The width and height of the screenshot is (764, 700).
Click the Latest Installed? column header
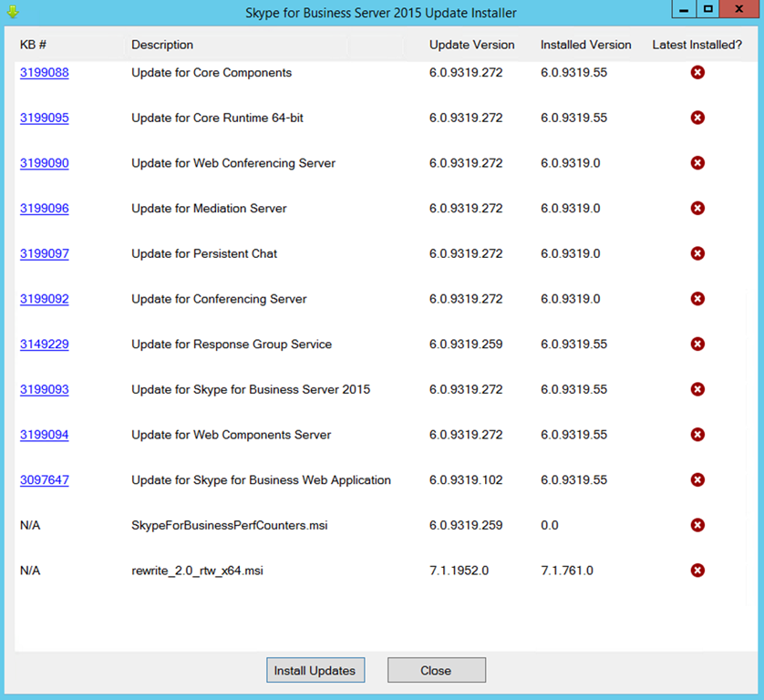[697, 45]
